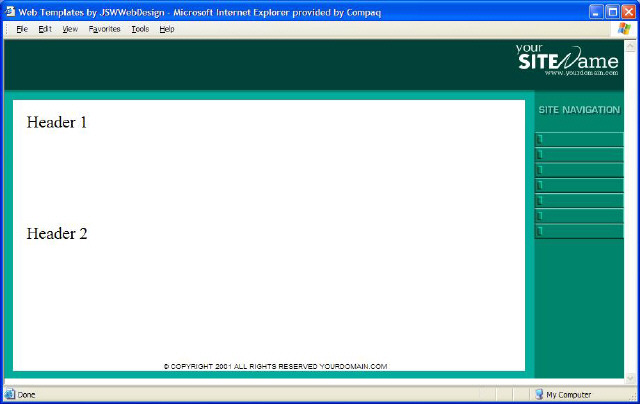Select the second site navigation button

click(x=579, y=155)
